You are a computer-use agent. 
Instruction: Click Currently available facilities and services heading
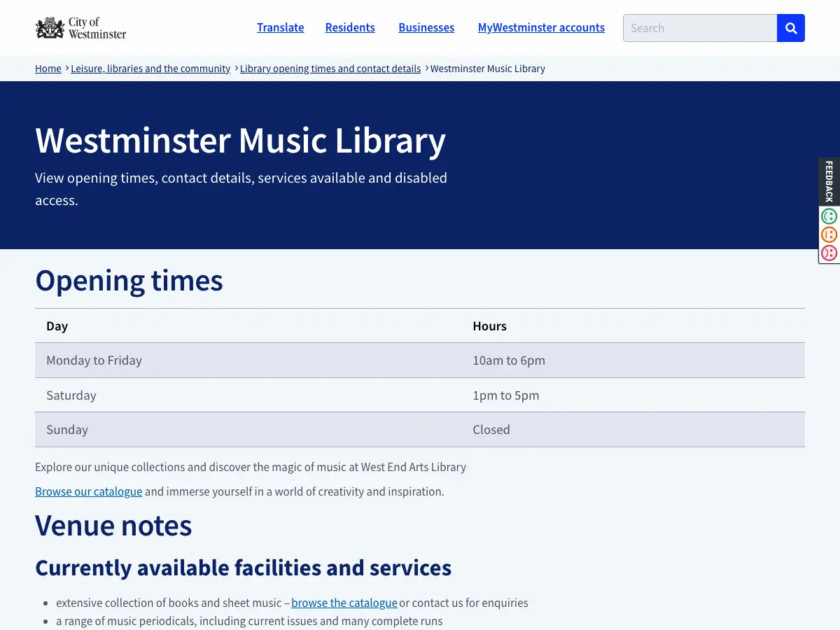243,567
